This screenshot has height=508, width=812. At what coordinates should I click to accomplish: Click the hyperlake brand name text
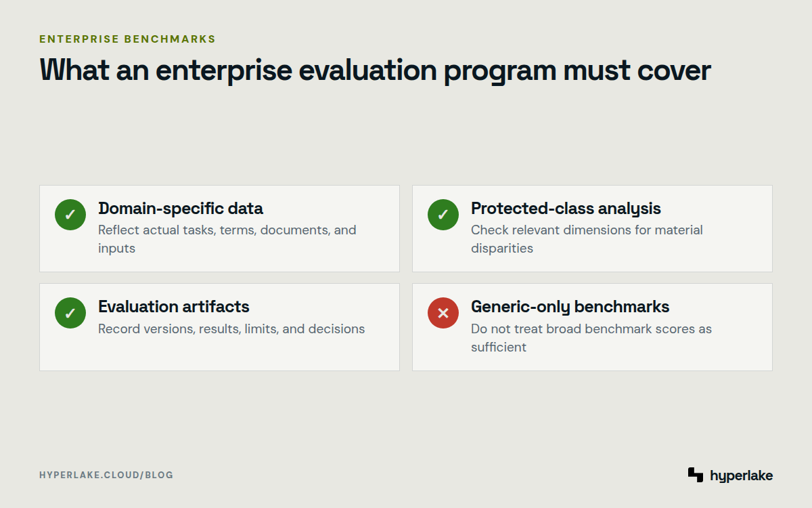coord(742,475)
